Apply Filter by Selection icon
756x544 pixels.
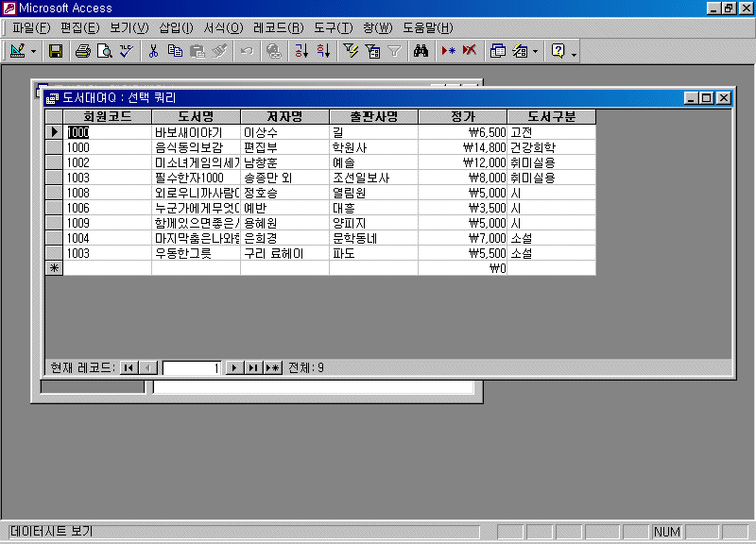[351, 51]
